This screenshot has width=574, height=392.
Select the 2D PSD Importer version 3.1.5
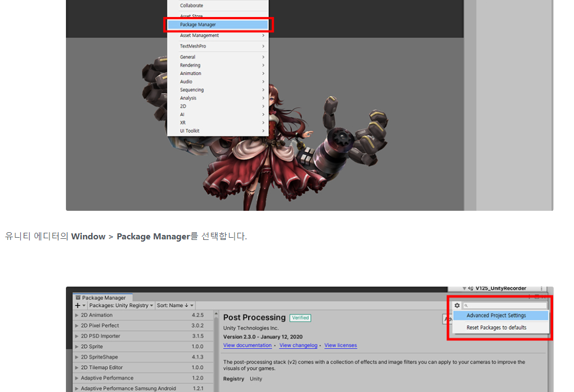tap(198, 336)
